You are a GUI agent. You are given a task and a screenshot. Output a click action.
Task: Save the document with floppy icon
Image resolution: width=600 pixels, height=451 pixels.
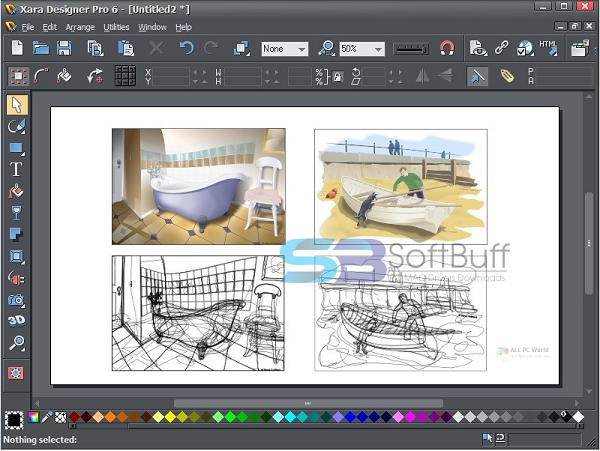coord(64,49)
